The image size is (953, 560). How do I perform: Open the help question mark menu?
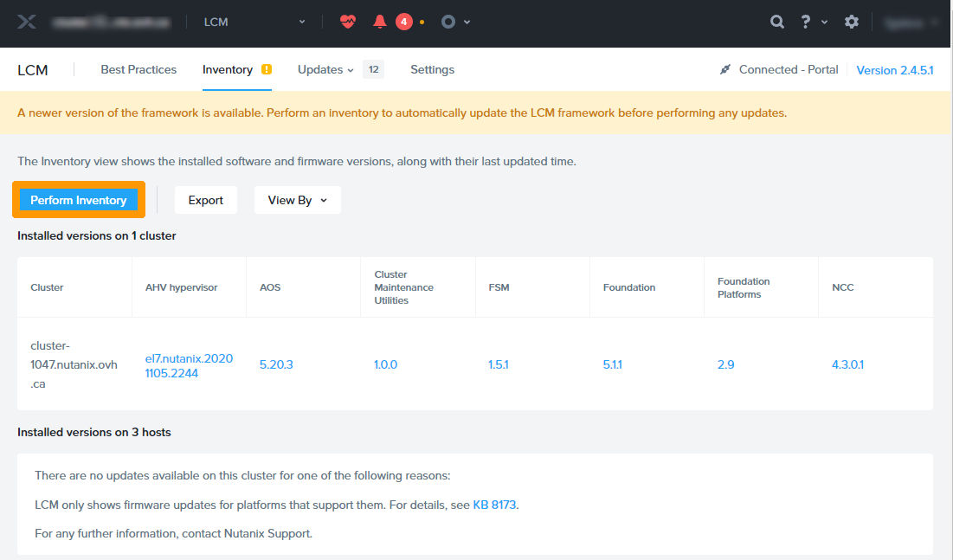pyautogui.click(x=806, y=22)
